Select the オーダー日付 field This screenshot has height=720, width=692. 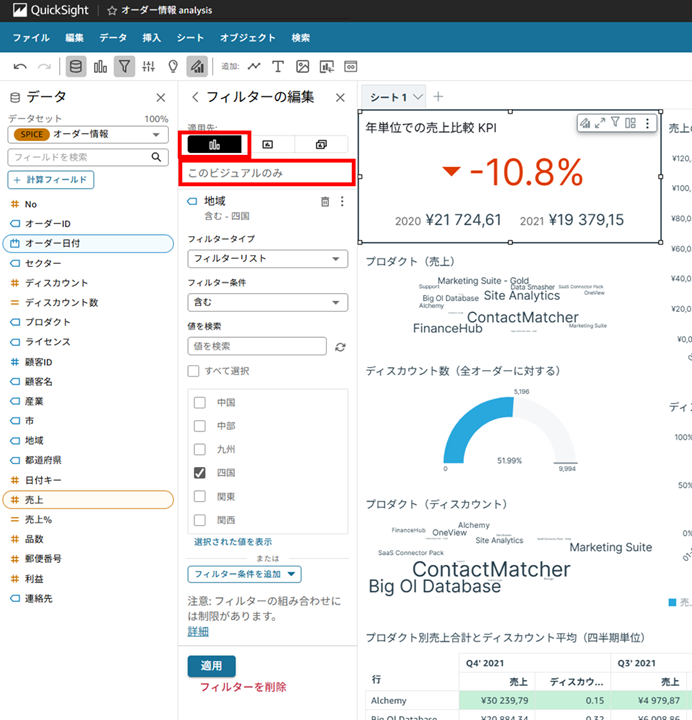[x=88, y=243]
